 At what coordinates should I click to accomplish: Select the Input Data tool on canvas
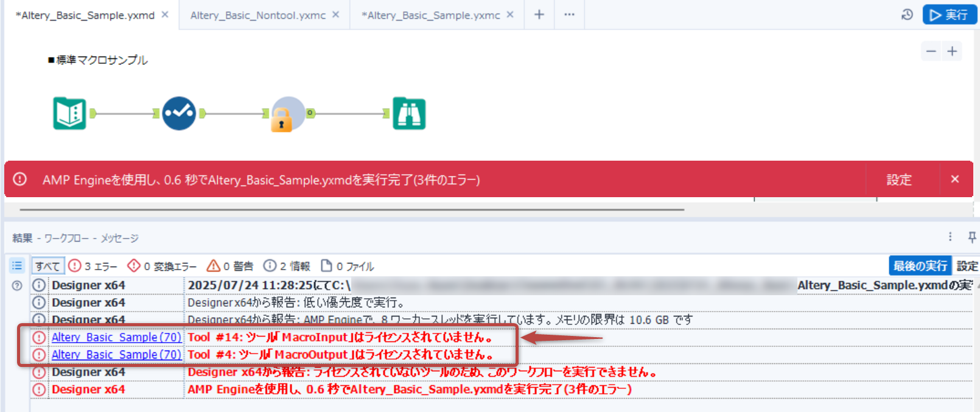[x=69, y=113]
